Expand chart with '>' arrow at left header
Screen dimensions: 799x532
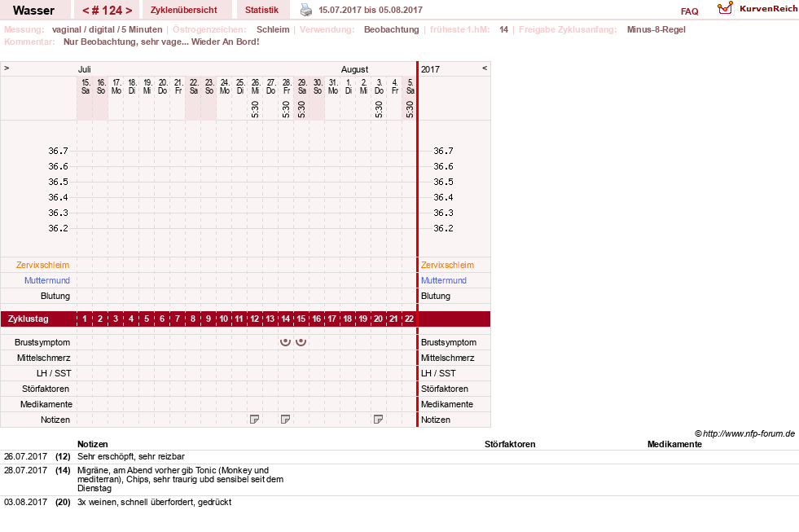[x=7, y=68]
